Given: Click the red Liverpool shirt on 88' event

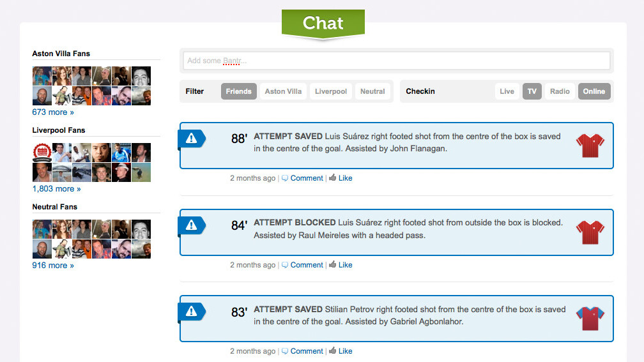Looking at the screenshot, I should point(590,146).
